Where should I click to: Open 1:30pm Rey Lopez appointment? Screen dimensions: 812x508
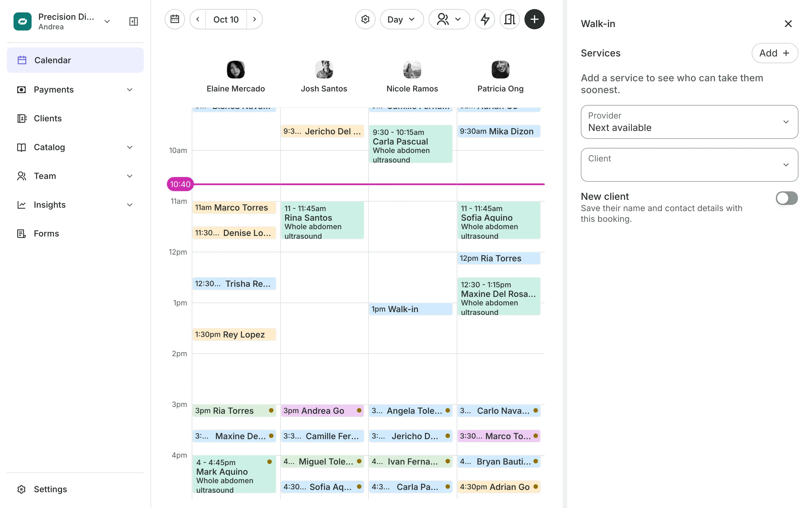[x=234, y=335]
